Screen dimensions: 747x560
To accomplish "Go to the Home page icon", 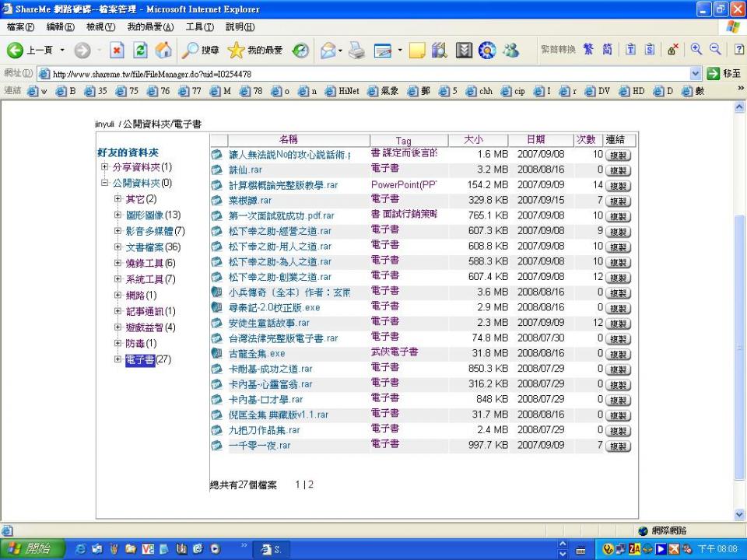I will (163, 50).
